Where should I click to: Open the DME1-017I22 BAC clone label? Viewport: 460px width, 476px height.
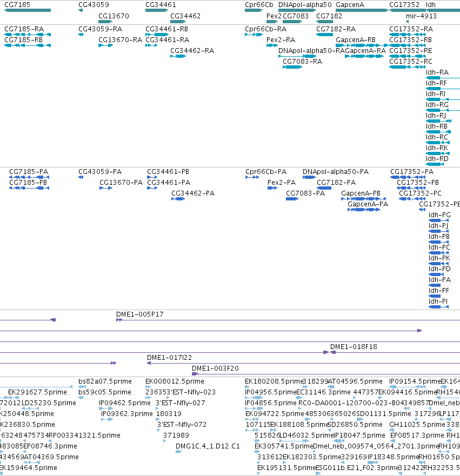pos(169,358)
